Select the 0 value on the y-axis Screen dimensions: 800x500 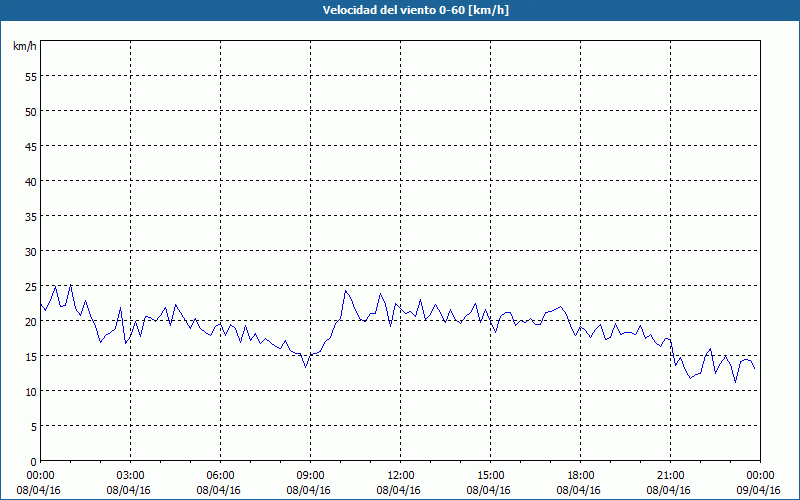[x=34, y=462]
